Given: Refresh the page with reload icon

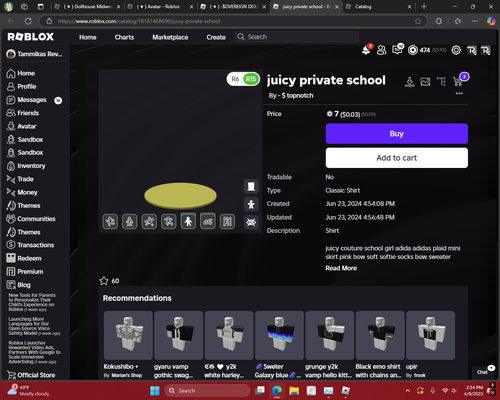Looking at the screenshot, I should coord(28,21).
